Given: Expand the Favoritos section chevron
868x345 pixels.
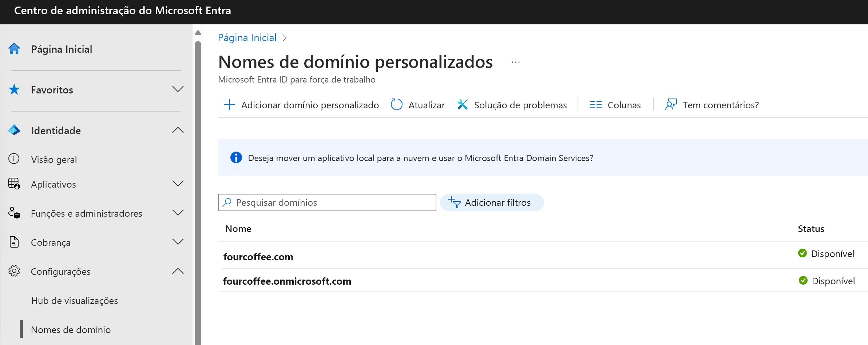Looking at the screenshot, I should (x=178, y=89).
